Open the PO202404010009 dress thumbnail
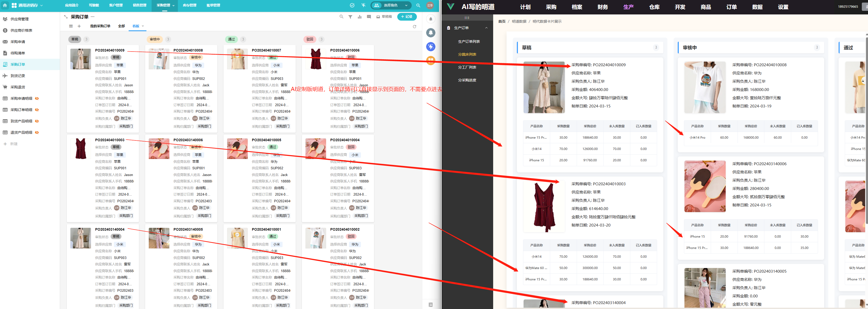The width and height of the screenshot is (868, 309). 80,59
